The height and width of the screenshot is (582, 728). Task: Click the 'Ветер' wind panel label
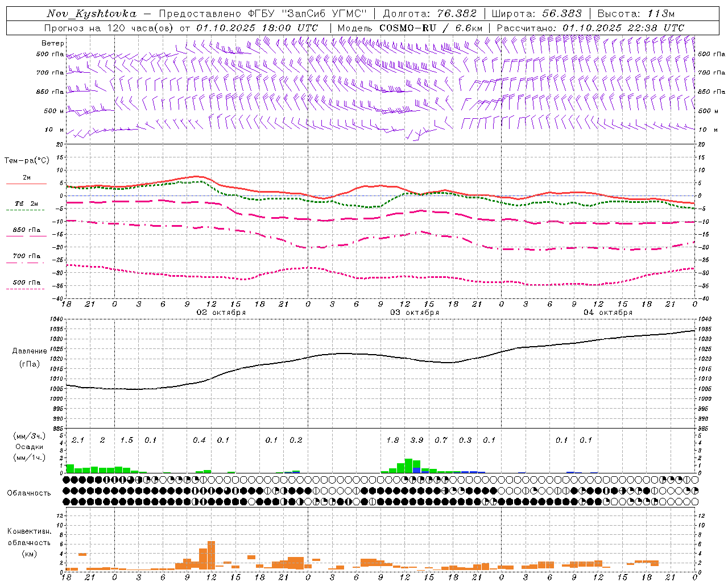point(53,43)
